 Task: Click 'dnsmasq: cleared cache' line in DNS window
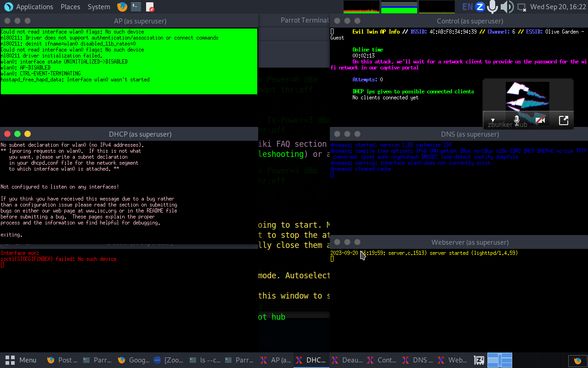(361, 169)
